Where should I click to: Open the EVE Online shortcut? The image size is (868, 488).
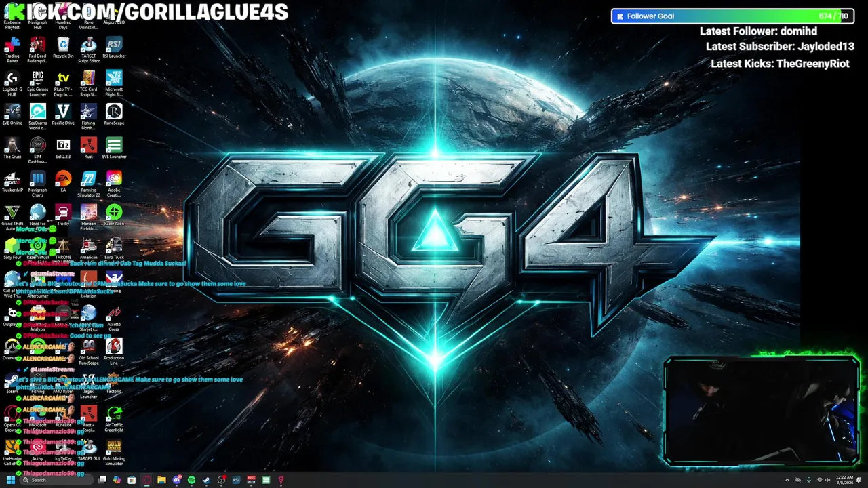12,114
